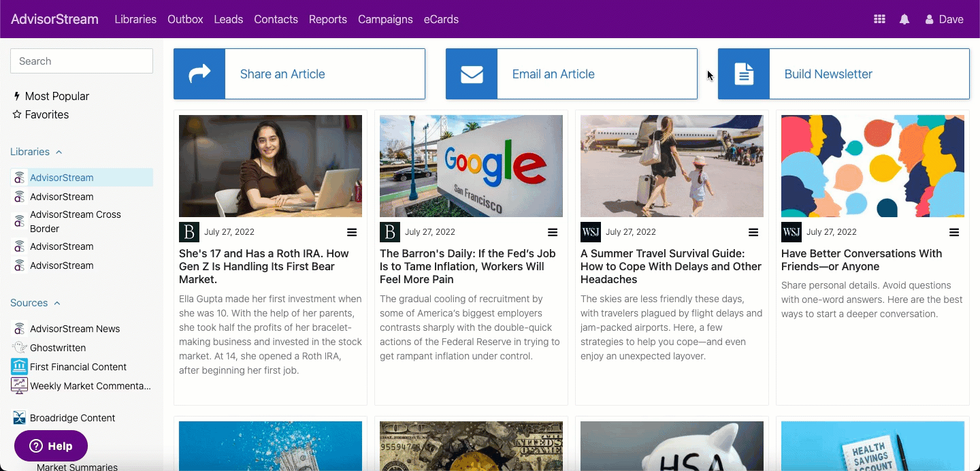Select the Broadridge Content source icon
980x471 pixels.
pos(19,418)
